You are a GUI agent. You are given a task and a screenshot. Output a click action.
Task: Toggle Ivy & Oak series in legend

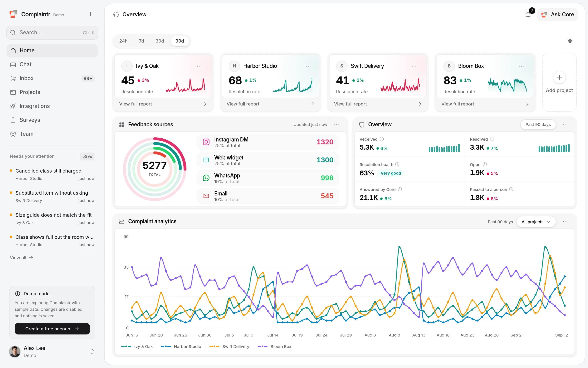(x=137, y=346)
